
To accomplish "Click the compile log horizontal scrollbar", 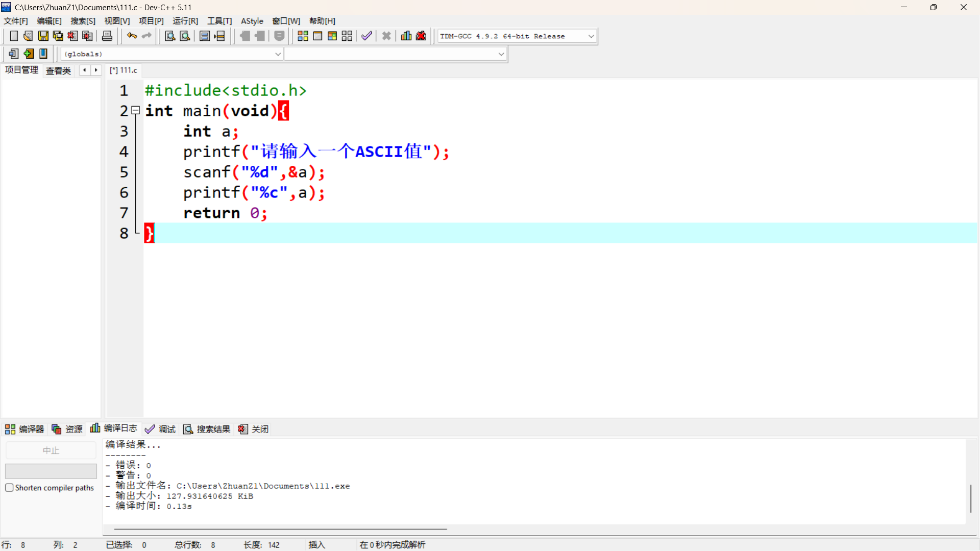I will (280, 529).
